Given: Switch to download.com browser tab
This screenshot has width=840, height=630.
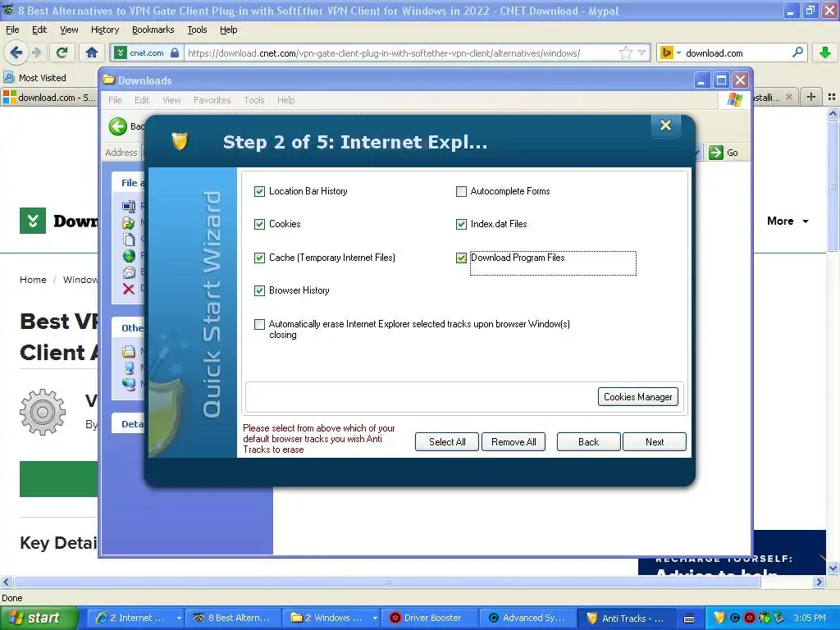Looking at the screenshot, I should [49, 98].
